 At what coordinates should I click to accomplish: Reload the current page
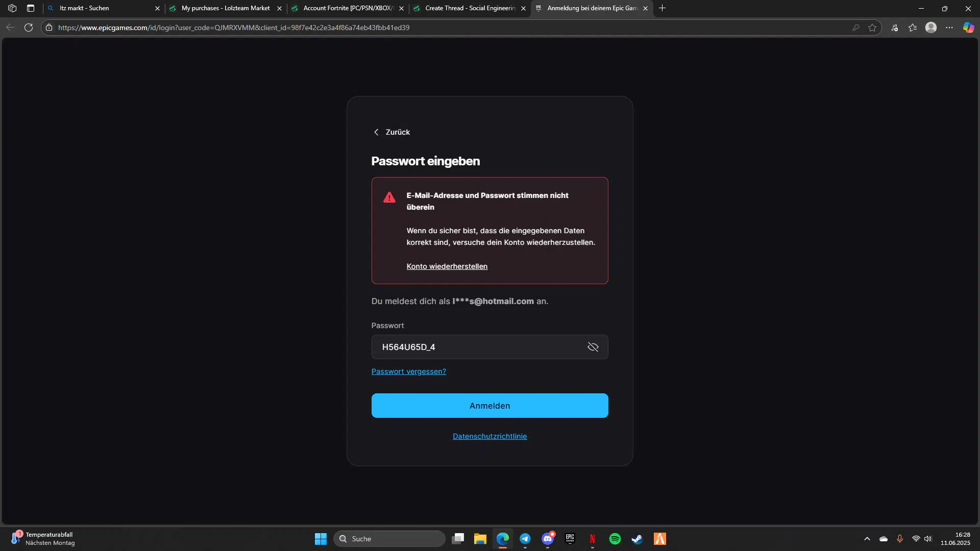coord(29,28)
